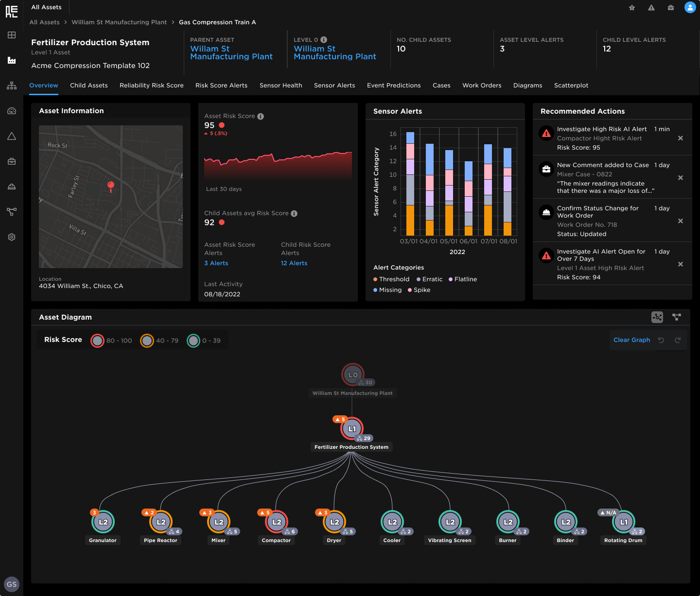
Task: Open the user profile avatar in header
Action: [x=690, y=7]
